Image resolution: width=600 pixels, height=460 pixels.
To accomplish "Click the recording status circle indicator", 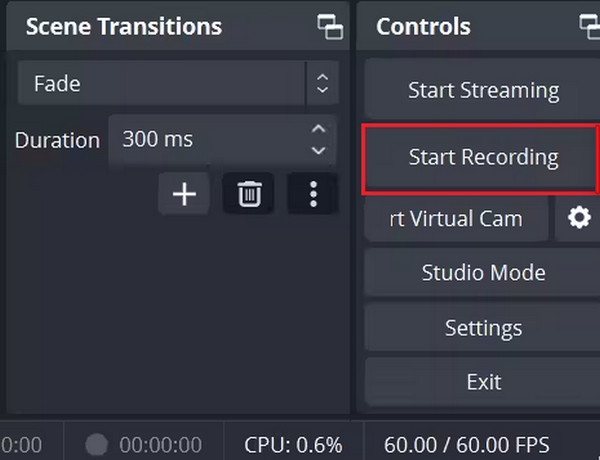I will 97,444.
